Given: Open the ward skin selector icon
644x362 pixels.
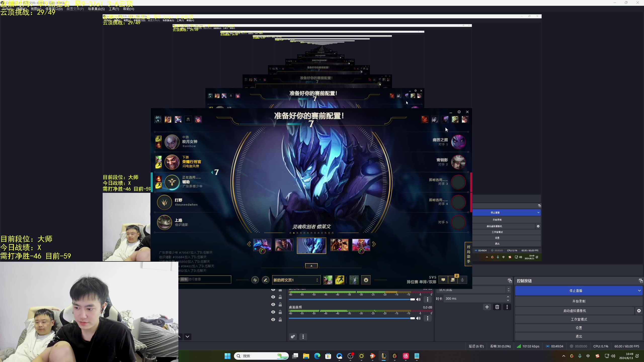Looking at the screenshot, I should [354, 280].
